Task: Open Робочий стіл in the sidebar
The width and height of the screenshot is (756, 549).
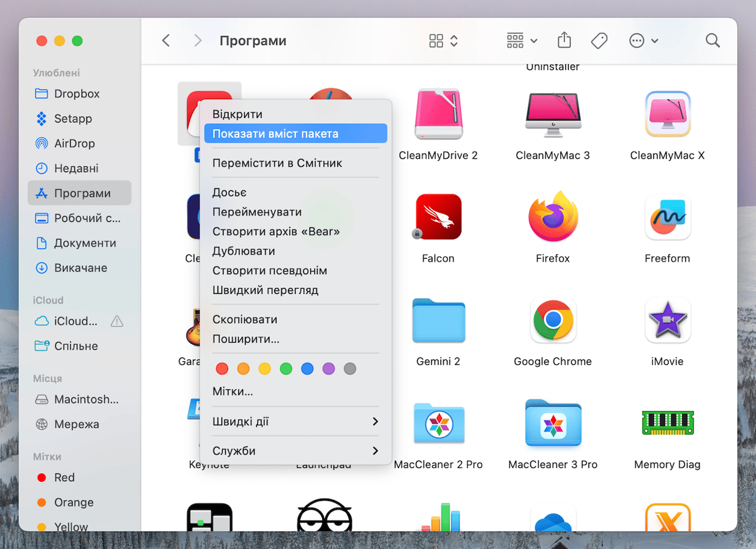Action: click(x=80, y=218)
